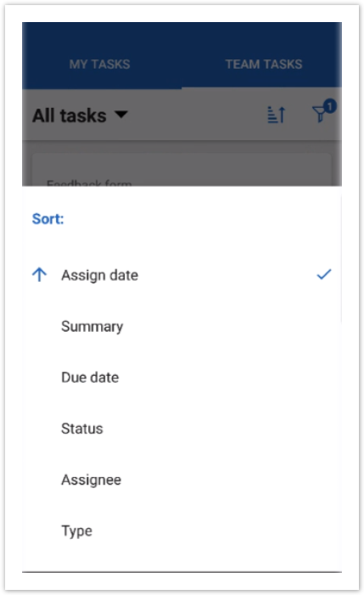Switch to the MY TASKS tab
The image size is (364, 595).
coord(100,65)
